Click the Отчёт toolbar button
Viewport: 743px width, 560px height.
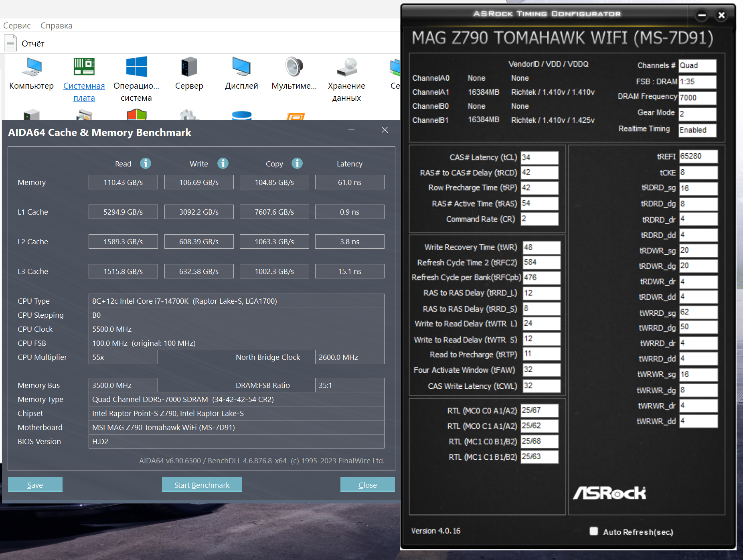pos(24,43)
